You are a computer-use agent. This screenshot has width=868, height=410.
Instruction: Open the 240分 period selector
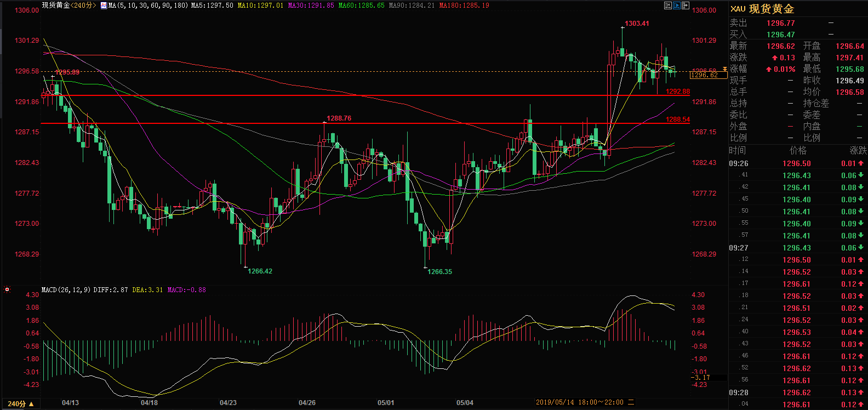21,404
